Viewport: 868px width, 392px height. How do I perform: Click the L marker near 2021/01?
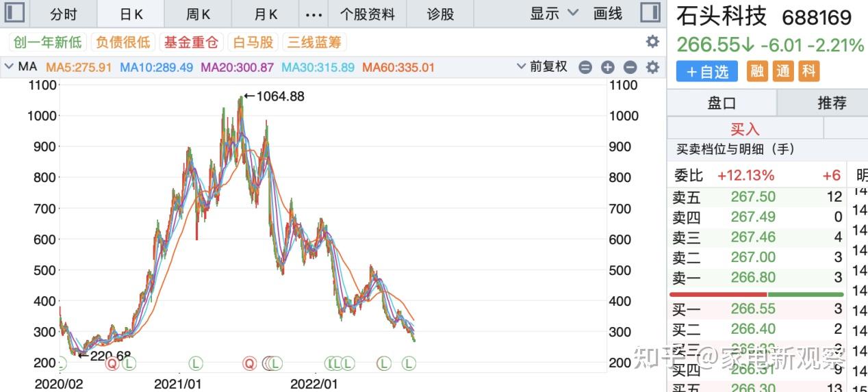[x=196, y=363]
